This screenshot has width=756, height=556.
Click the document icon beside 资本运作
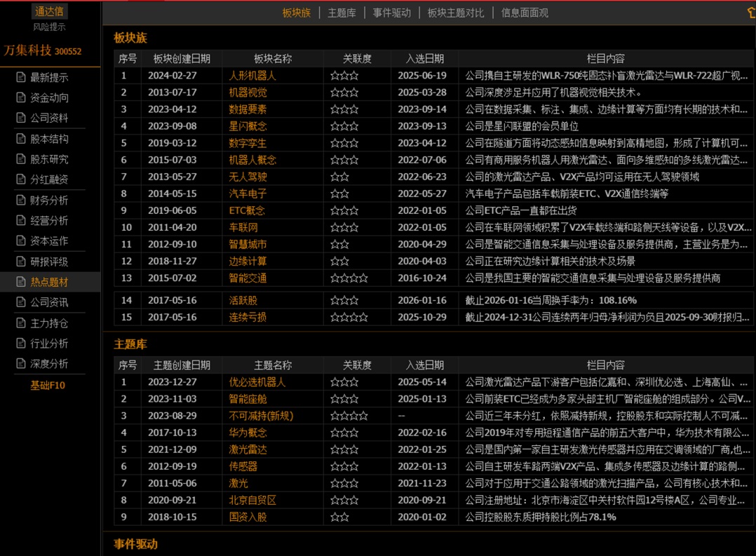click(21, 240)
